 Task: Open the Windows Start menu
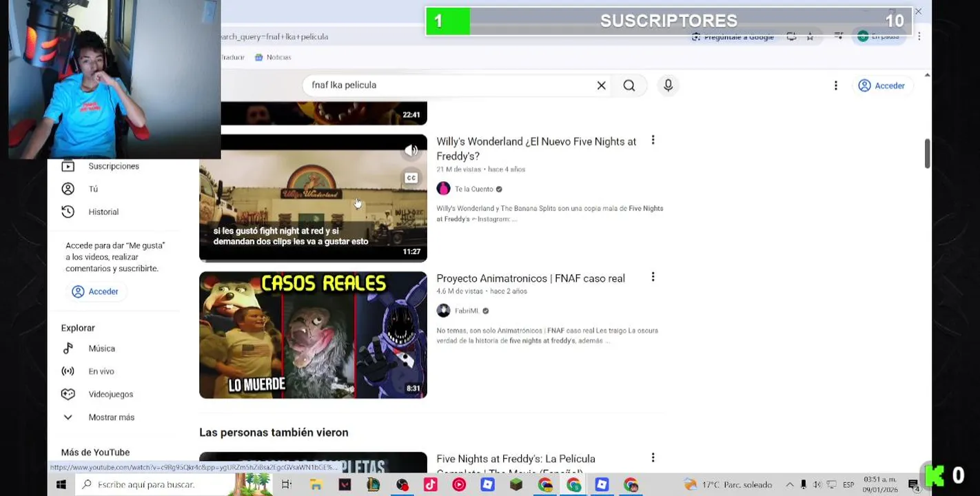[x=61, y=485]
